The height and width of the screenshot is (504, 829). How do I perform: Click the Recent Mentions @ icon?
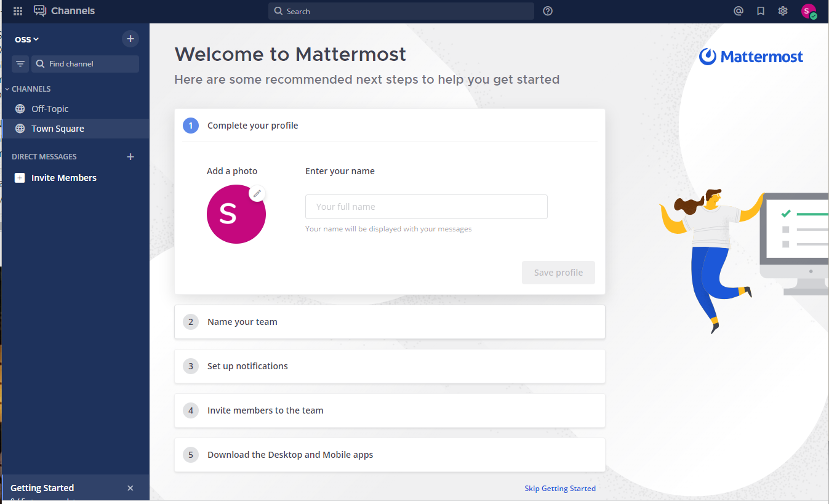coord(739,11)
